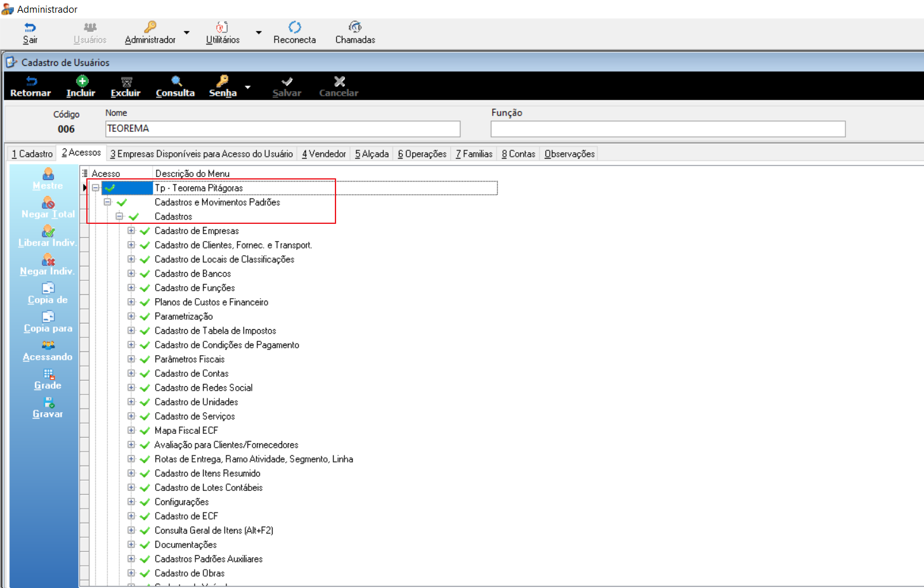This screenshot has width=924, height=588.
Task: Toggle access checkmark for Mapa Fiscal ECF
Action: [145, 431]
